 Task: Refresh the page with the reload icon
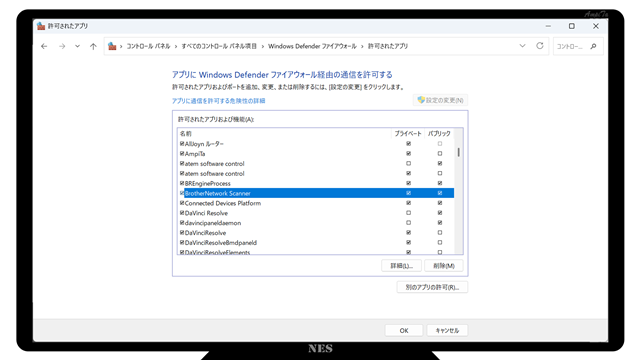(x=540, y=46)
